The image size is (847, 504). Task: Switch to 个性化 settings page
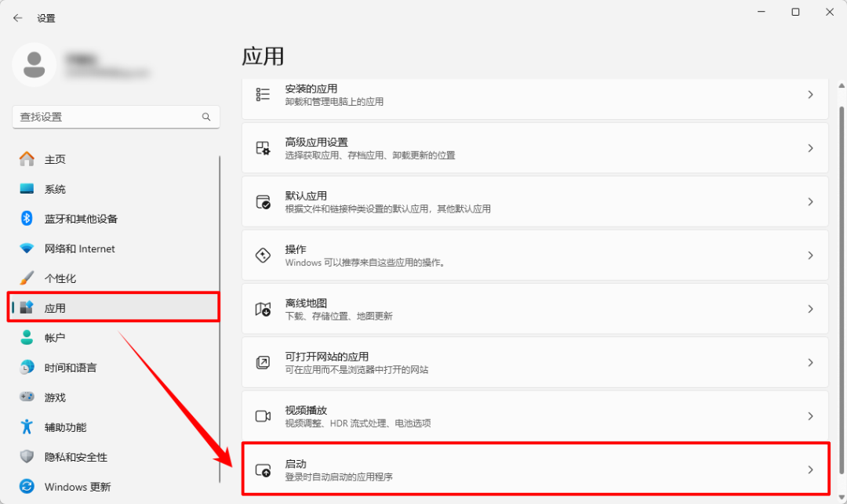click(x=115, y=278)
